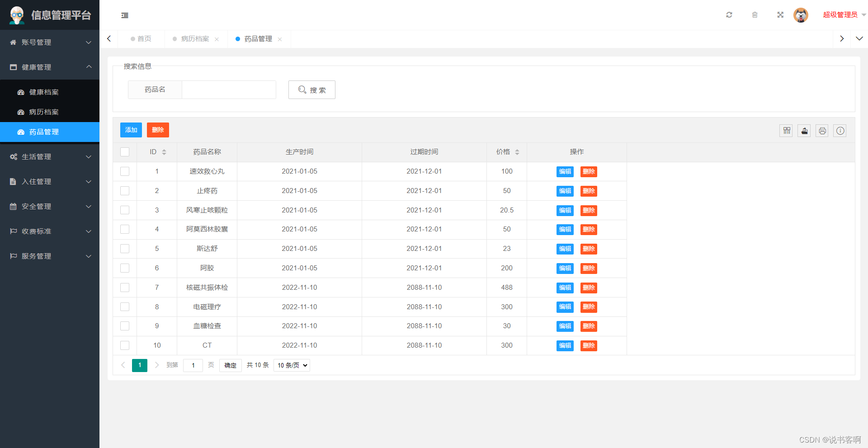The width and height of the screenshot is (868, 448).
Task: Sort table by the ID column arrows
Action: (x=164, y=152)
